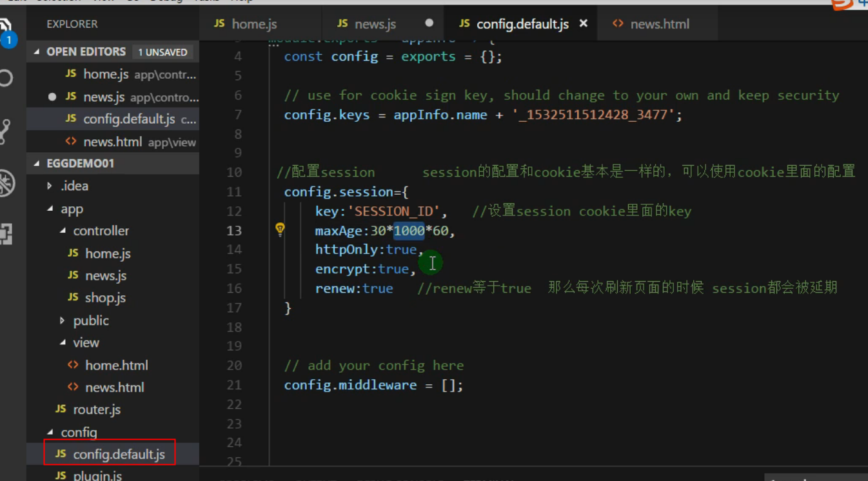Expand the public folder
868x481 pixels.
click(x=91, y=320)
